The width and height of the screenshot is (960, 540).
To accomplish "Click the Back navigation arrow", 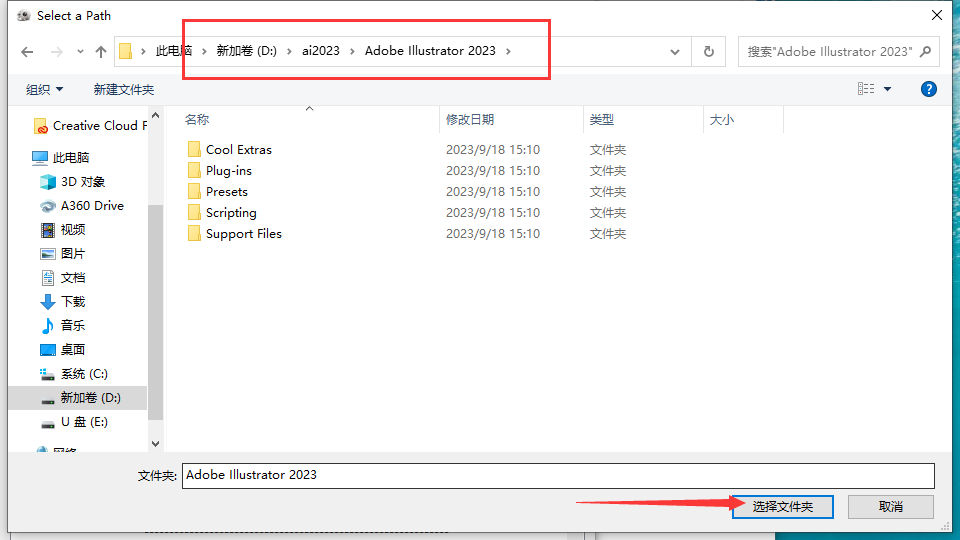I will click(x=27, y=52).
